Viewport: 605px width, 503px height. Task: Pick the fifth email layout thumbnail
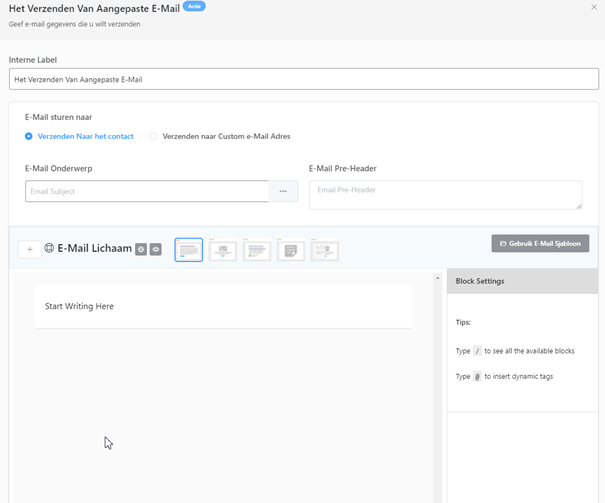tap(324, 250)
